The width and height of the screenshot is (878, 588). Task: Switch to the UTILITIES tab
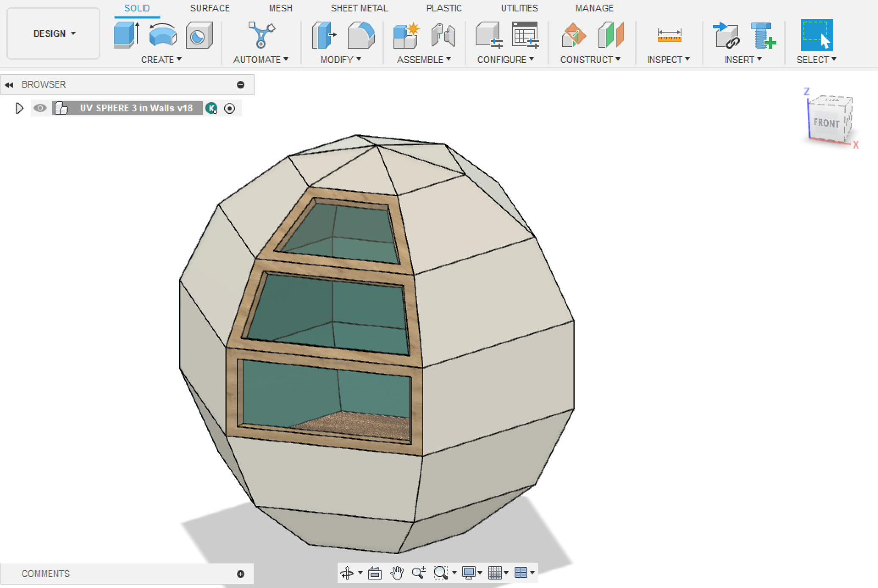(x=519, y=8)
